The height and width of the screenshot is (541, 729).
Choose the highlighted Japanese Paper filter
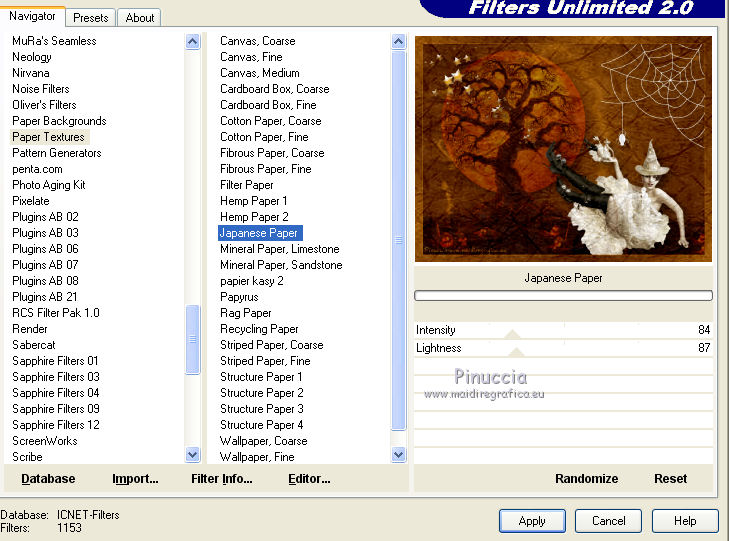pyautogui.click(x=260, y=233)
